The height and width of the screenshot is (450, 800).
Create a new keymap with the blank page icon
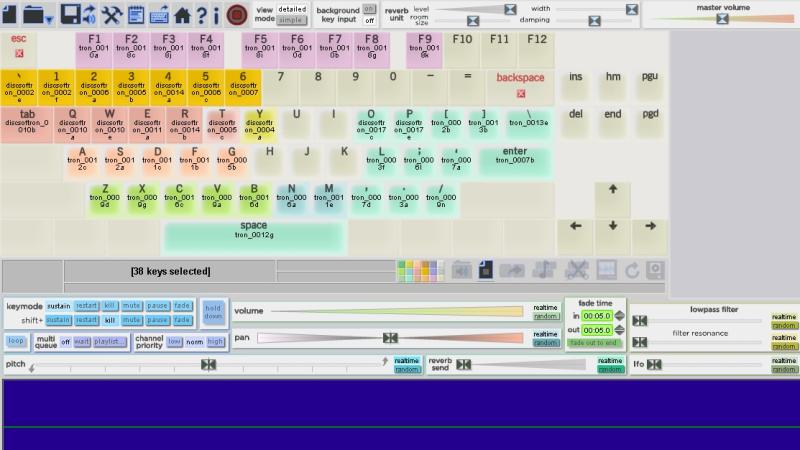click(x=9, y=14)
